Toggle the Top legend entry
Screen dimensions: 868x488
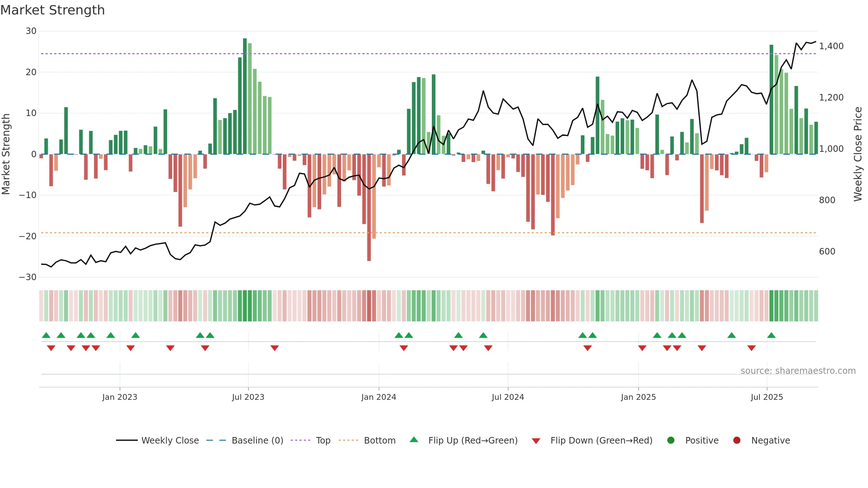(x=310, y=440)
